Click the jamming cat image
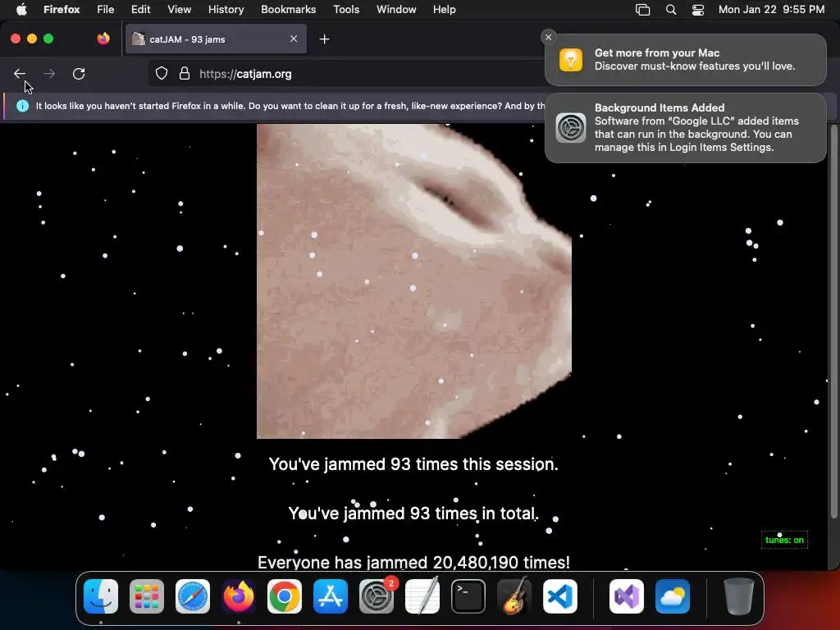The width and height of the screenshot is (840, 630). pyautogui.click(x=414, y=281)
